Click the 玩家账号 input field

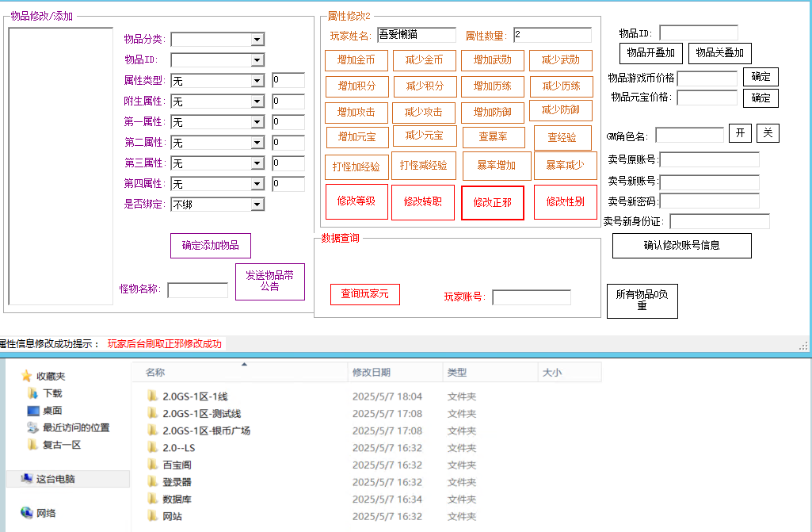click(x=531, y=297)
